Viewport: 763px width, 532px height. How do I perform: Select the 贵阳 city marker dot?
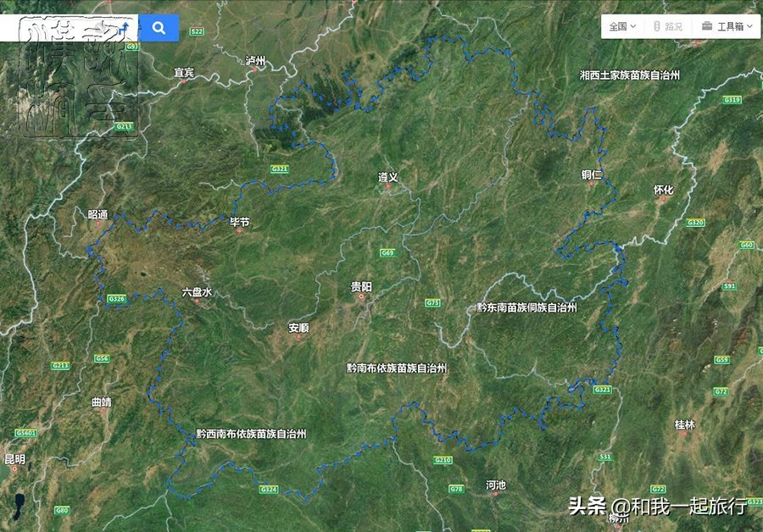(361, 296)
